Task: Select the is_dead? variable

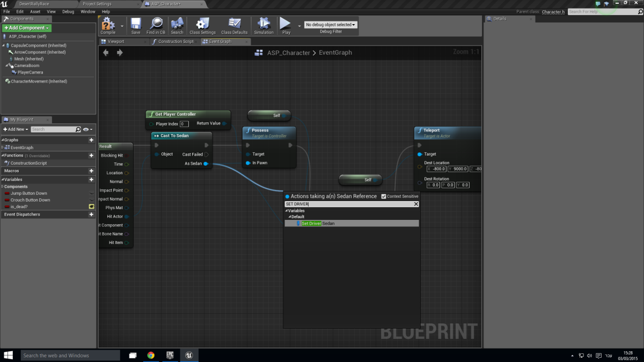Action: [19, 206]
